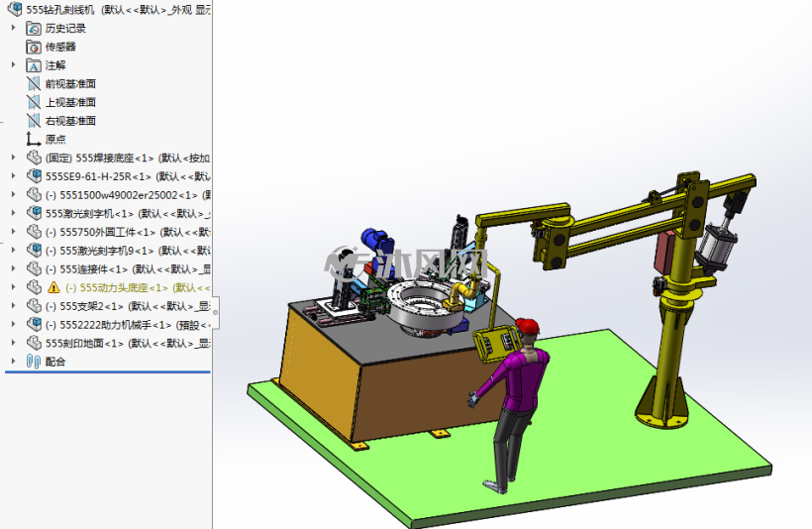This screenshot has height=529, width=812.
Task: Click the 555钻孔刻线机 root assembly icon
Action: [x=15, y=9]
